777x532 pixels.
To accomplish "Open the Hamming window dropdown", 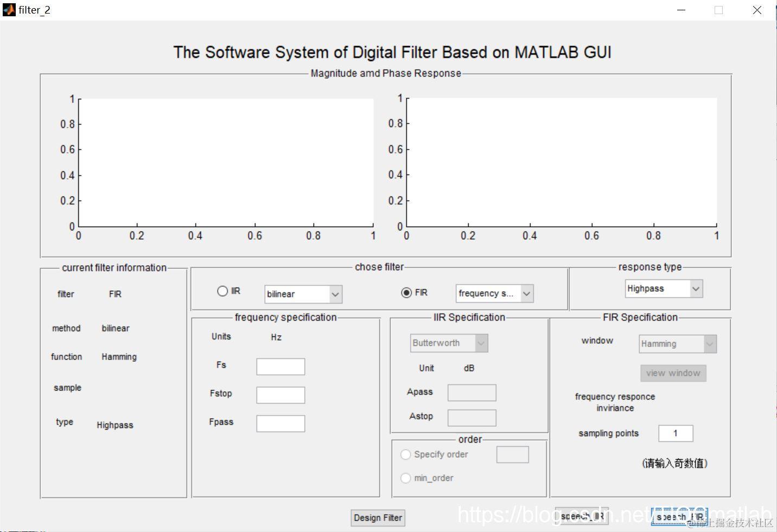I will coord(678,344).
